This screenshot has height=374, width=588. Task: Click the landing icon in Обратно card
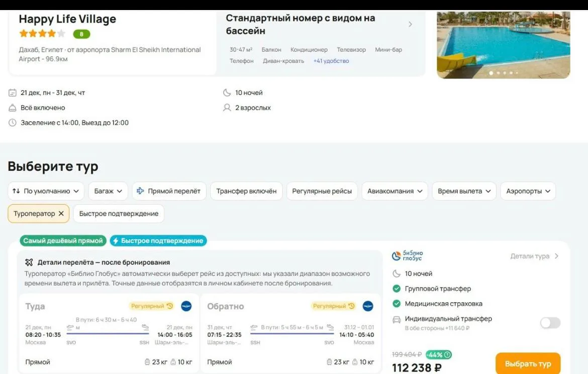coord(330,327)
